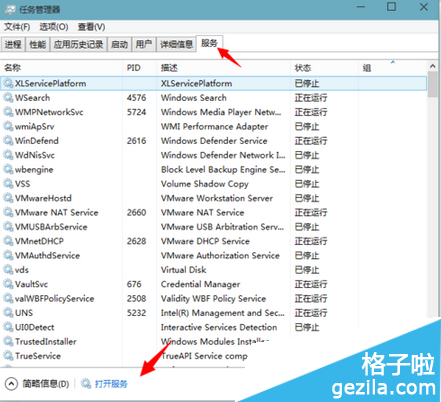
Task: Open the 文件(F) menu
Action: (x=17, y=27)
